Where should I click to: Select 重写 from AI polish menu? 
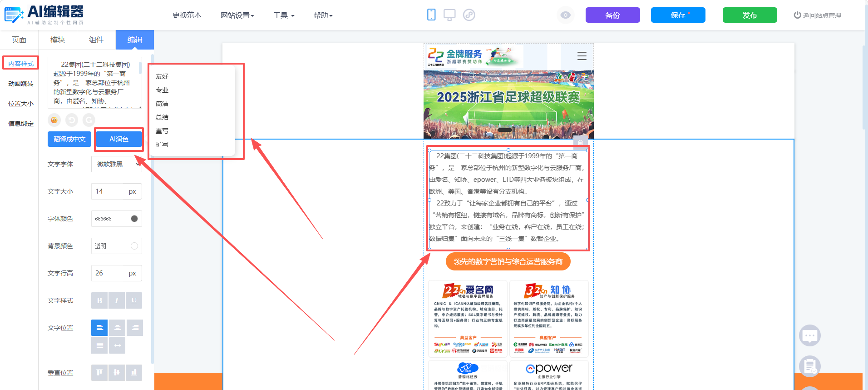(x=162, y=131)
